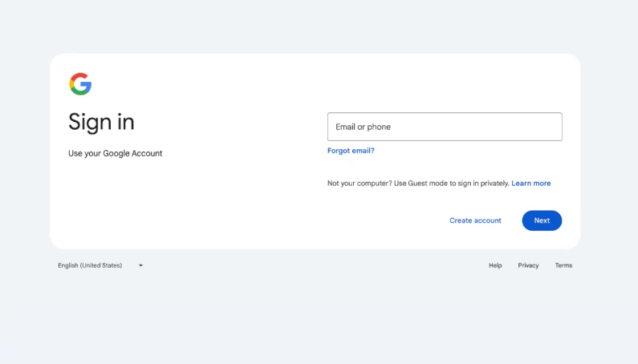Open the Help link in footer
This screenshot has width=638, height=364.
tap(495, 265)
